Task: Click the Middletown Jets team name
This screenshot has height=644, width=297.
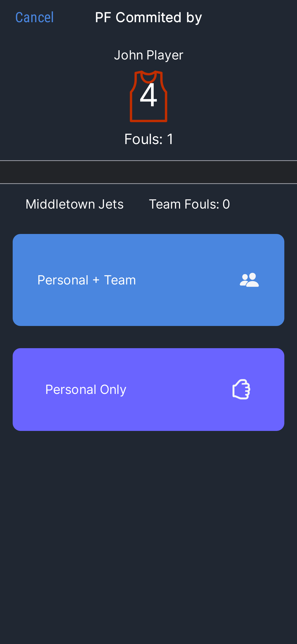Action: 74,204
